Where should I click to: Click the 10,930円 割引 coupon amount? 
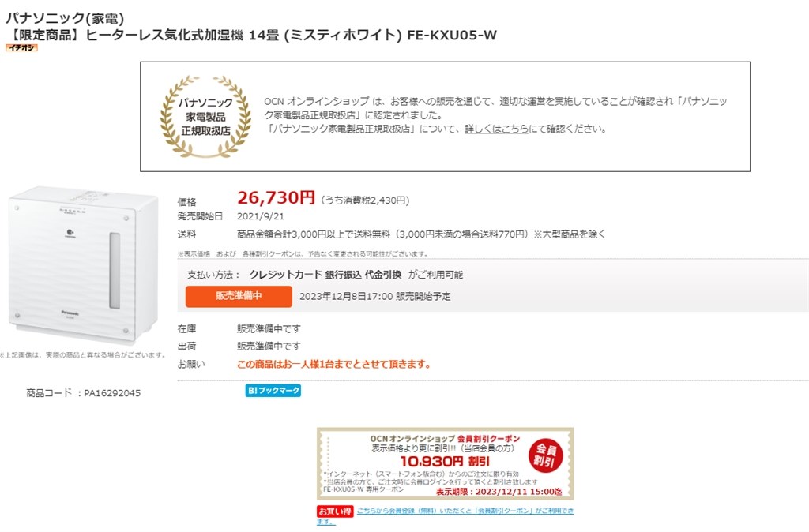tap(445, 462)
